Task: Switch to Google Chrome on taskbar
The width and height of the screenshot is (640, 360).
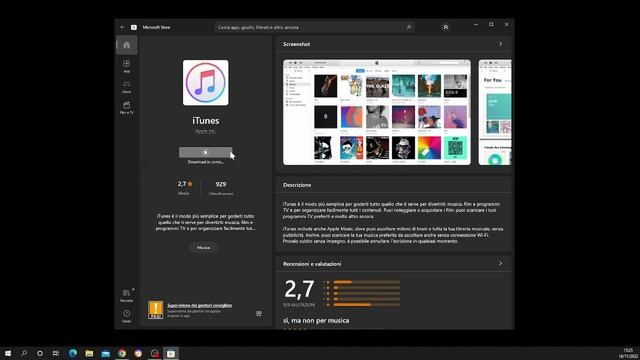Action: coord(122,353)
